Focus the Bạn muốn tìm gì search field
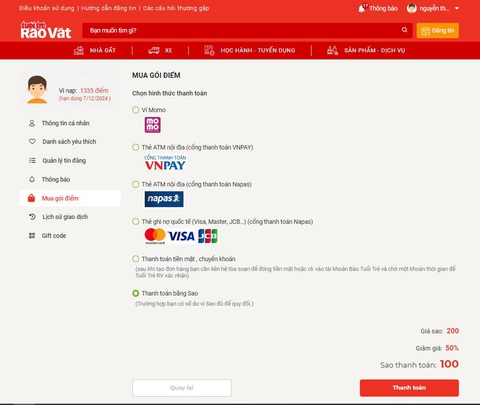480x405 pixels. [x=243, y=30]
